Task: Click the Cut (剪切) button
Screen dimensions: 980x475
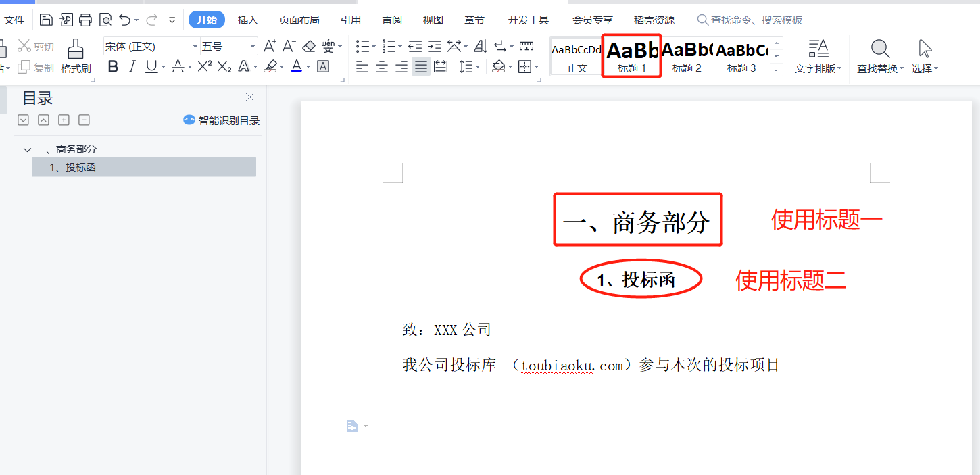Action: pos(36,47)
